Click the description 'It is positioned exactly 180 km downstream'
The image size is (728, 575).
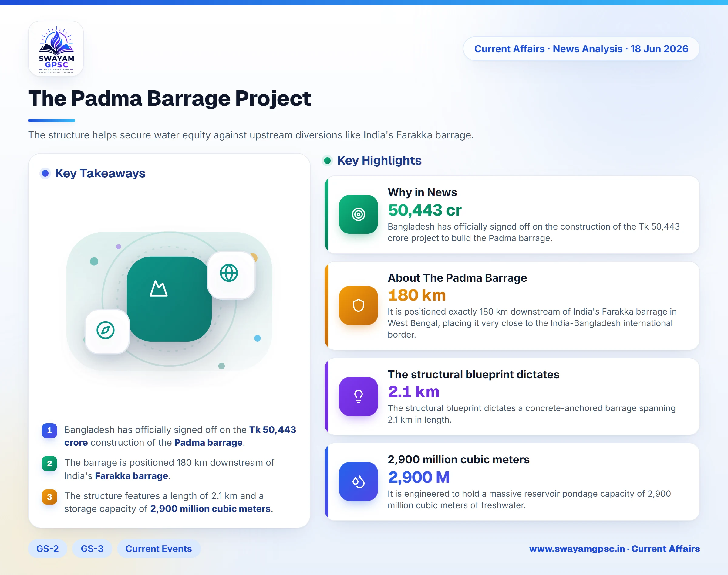pos(532,323)
